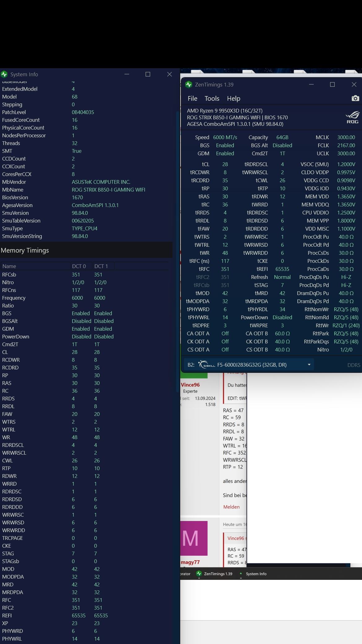362x644 pixels.
Task: Click the AGESA ComboAm5PI 1.3.0.1 line in ZenTimings
Action: [235, 124]
